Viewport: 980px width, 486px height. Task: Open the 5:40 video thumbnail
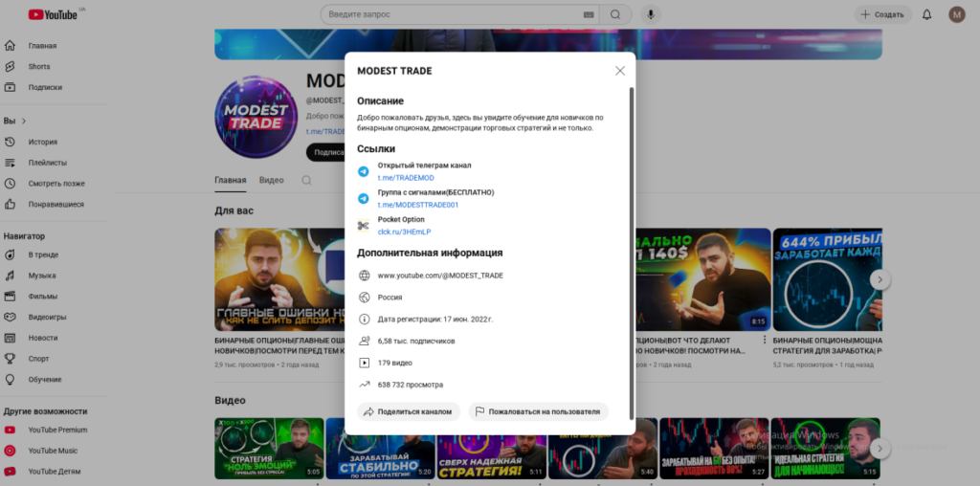click(x=603, y=449)
